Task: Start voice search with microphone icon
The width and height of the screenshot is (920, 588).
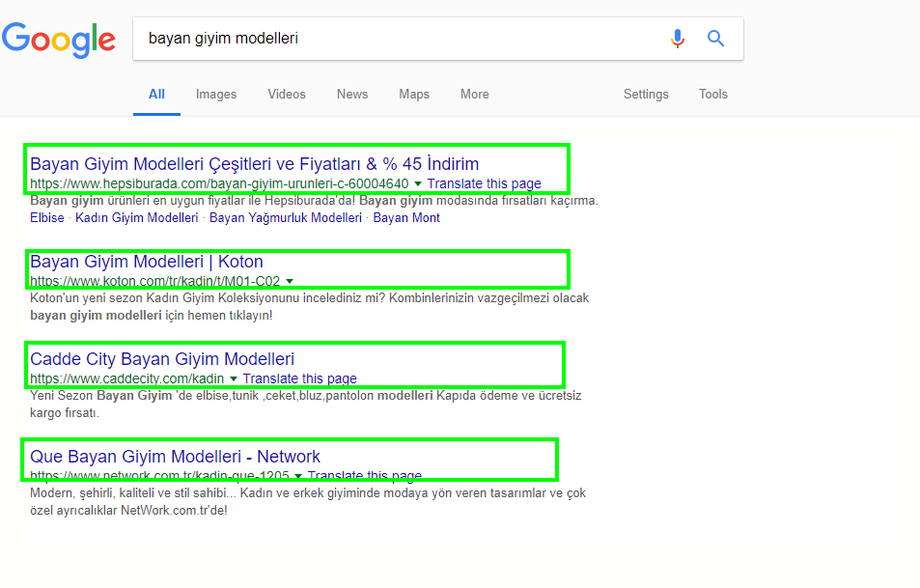Action: click(677, 39)
